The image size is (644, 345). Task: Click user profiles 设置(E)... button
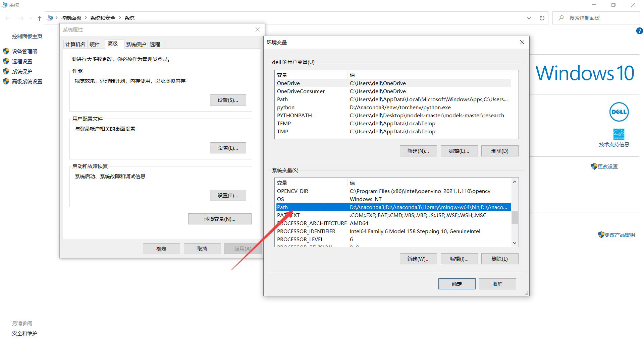228,148
